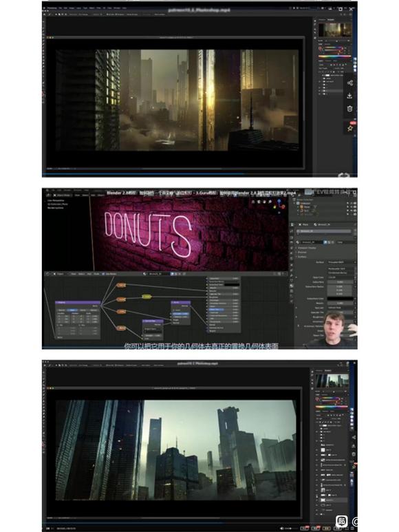The width and height of the screenshot is (399, 532).
Task: Select the yellow node in Blender node editor
Action: (x=147, y=297)
